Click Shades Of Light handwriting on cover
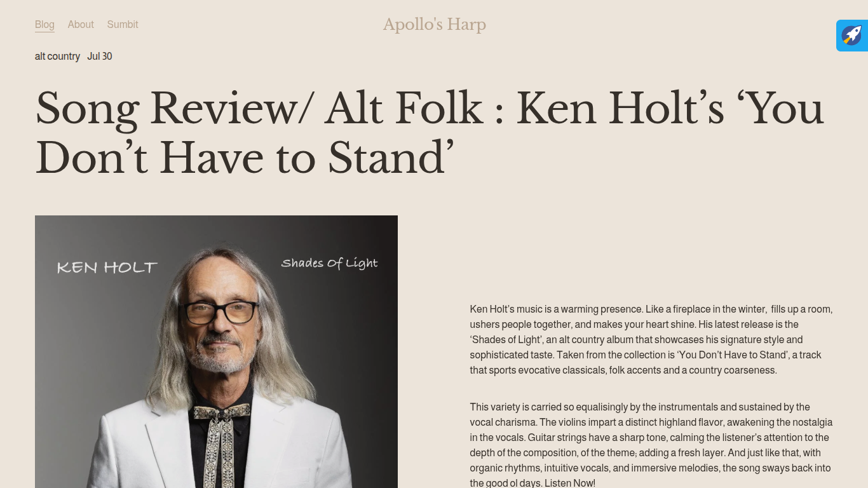Viewport: 868px width, 488px height. pos(329,263)
